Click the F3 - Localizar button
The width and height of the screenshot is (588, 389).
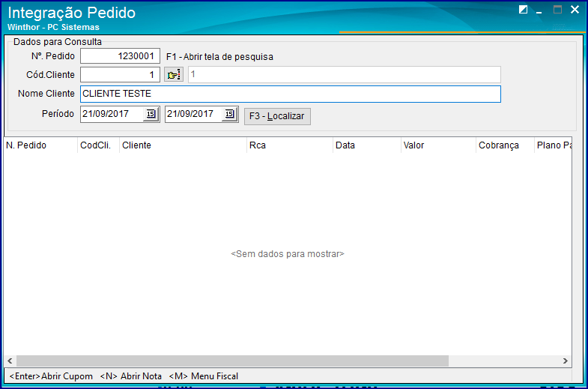pos(277,116)
